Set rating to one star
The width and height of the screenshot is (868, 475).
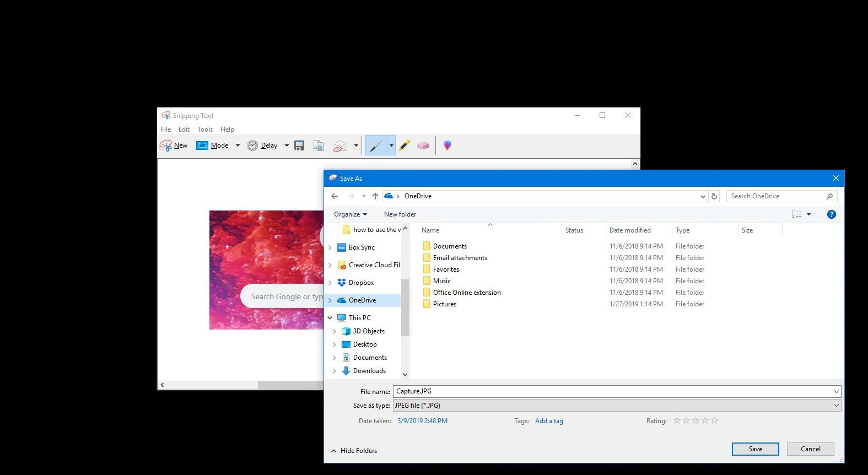[x=677, y=420]
